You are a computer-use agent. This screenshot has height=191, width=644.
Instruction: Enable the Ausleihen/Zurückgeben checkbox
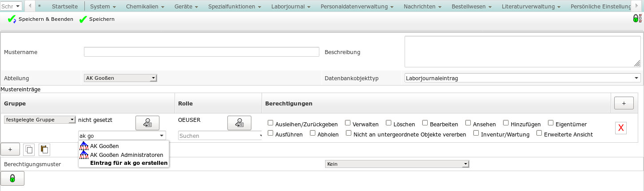[270, 123]
